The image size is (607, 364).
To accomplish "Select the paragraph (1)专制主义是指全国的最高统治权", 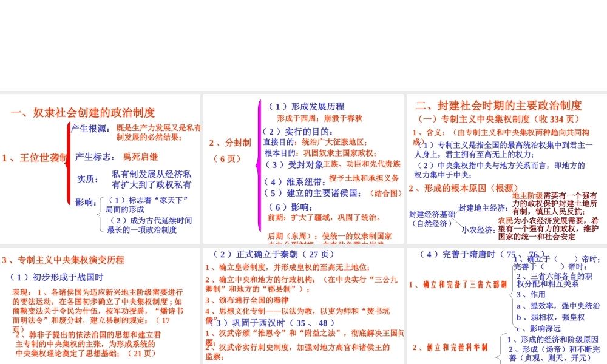I will point(503,150).
